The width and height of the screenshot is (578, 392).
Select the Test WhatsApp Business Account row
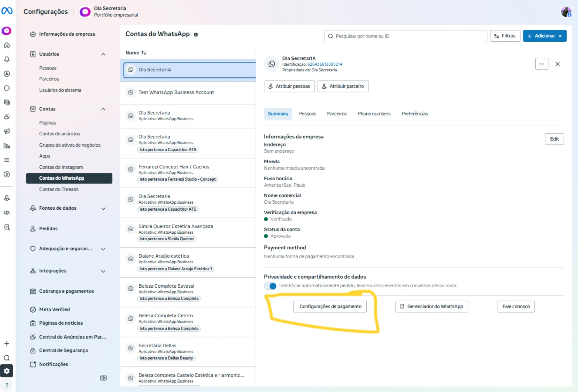(188, 92)
